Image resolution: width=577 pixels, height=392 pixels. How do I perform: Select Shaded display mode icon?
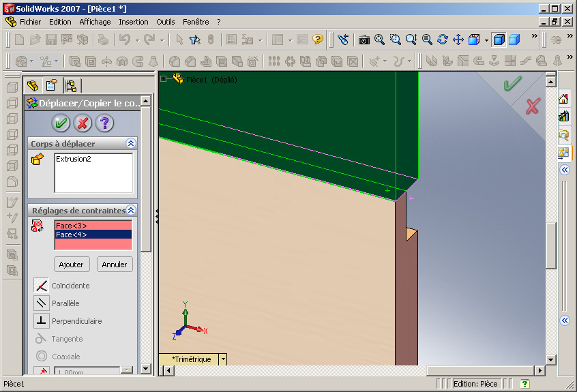pyautogui.click(x=514, y=40)
